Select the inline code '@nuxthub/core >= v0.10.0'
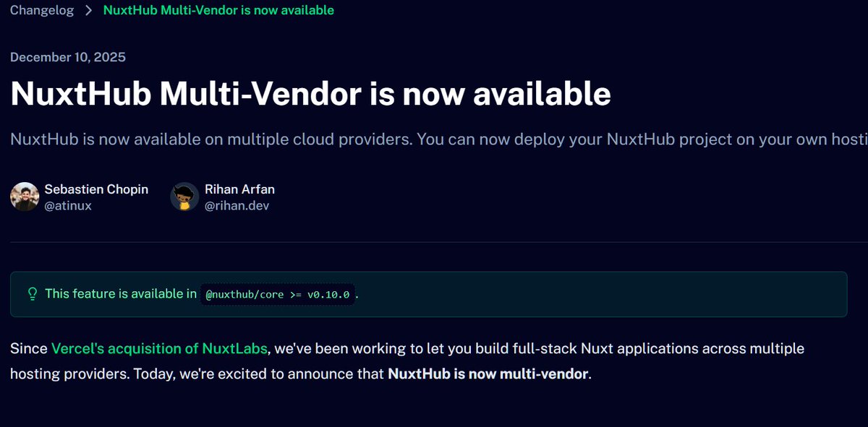Viewport: 868px width, 427px height. (x=278, y=295)
